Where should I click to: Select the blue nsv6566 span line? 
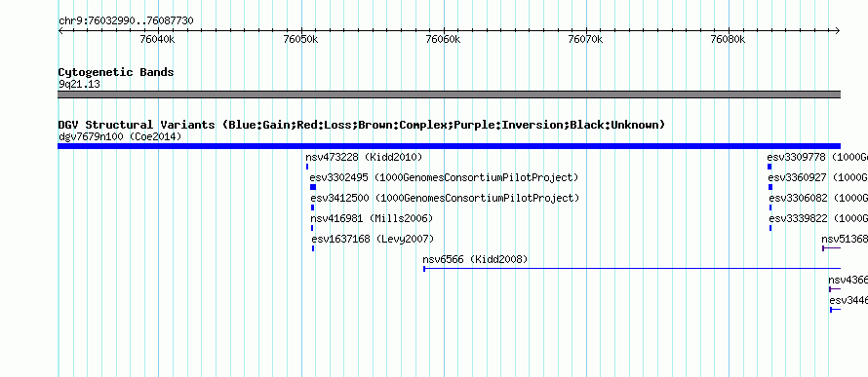coord(632,269)
